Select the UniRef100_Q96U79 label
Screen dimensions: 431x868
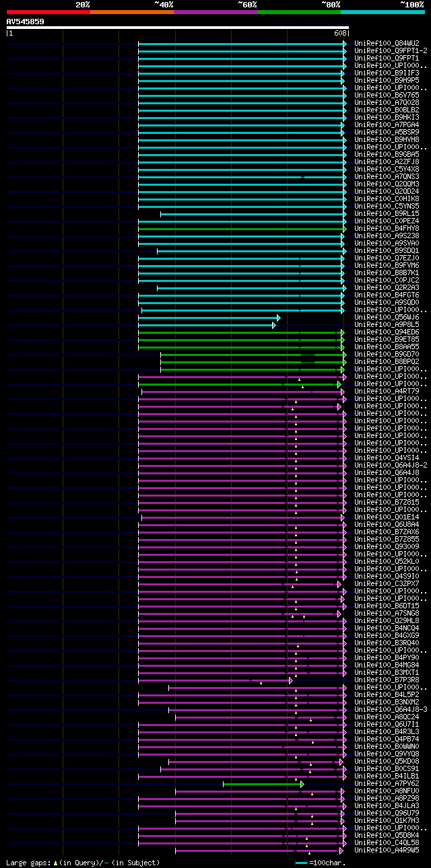point(387,813)
